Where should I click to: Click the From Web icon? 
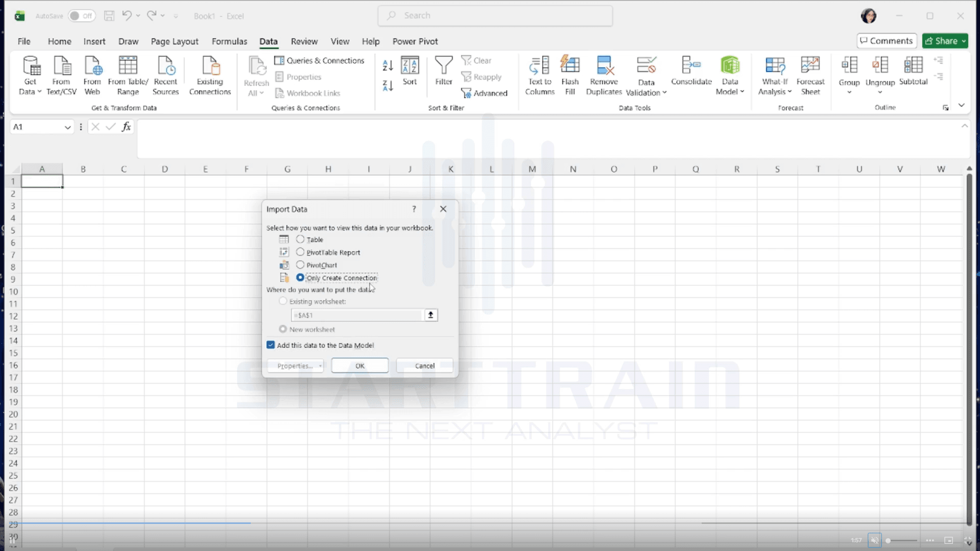pos(92,76)
